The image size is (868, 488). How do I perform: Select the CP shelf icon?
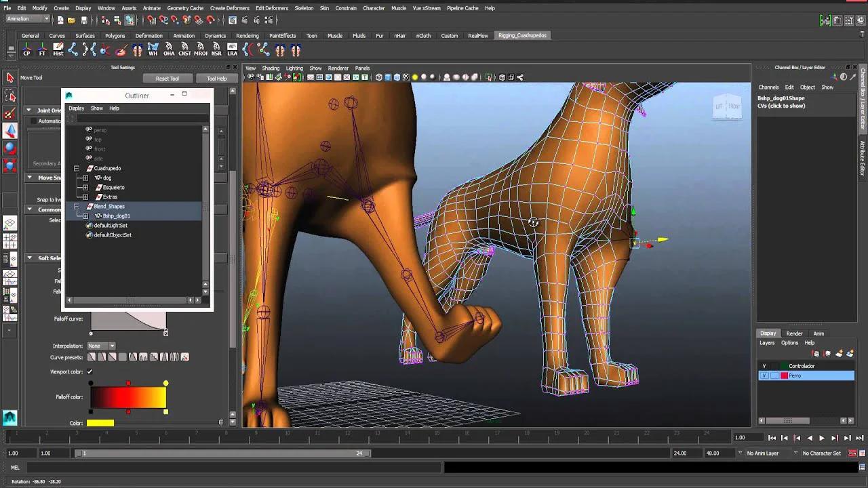click(26, 50)
